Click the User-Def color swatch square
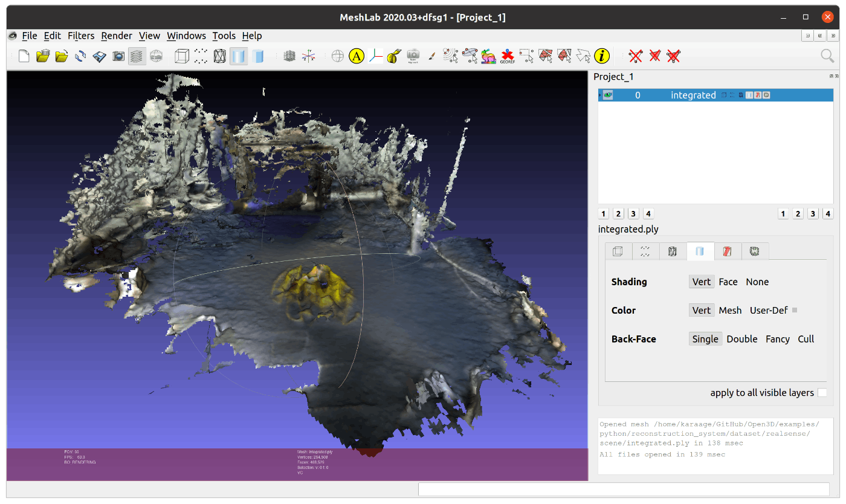Image resolution: width=846 pixels, height=504 pixels. point(795,311)
